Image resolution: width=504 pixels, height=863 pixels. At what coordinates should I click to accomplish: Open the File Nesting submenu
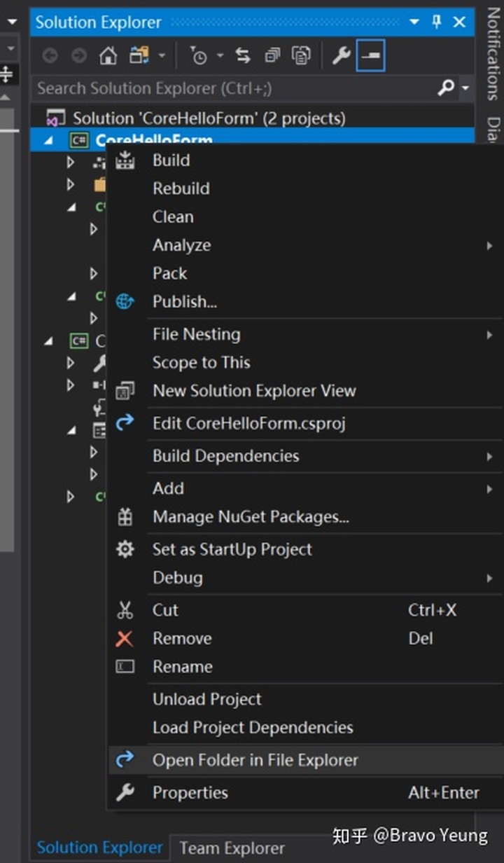pyautogui.click(x=304, y=334)
